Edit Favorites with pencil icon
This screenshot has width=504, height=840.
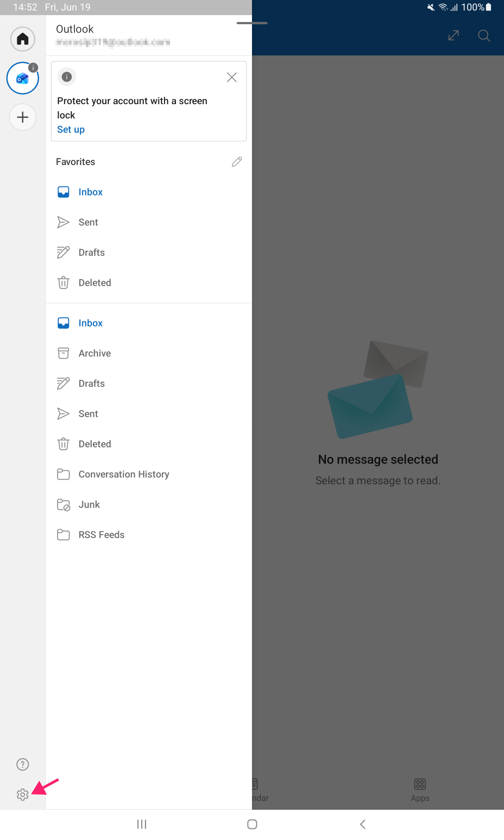click(237, 162)
